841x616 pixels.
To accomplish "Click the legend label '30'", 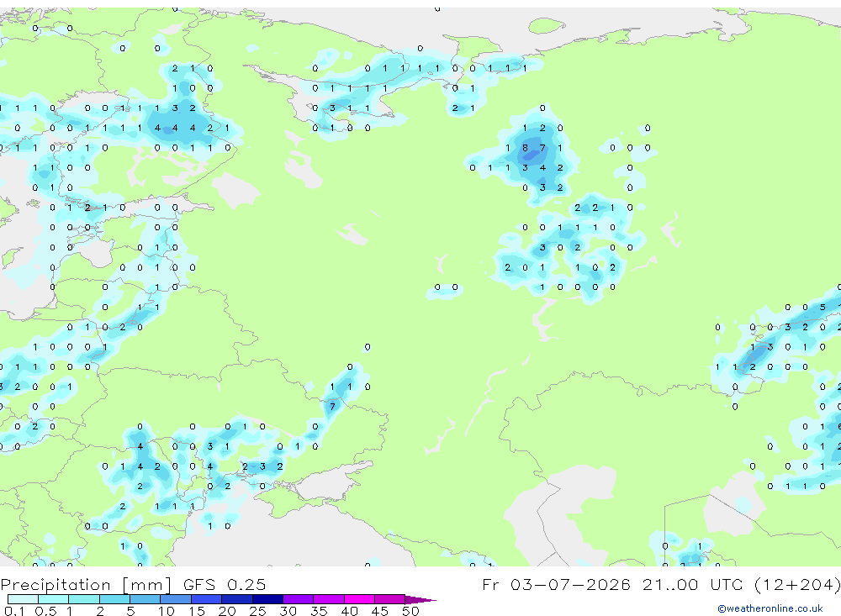I will [x=288, y=611].
